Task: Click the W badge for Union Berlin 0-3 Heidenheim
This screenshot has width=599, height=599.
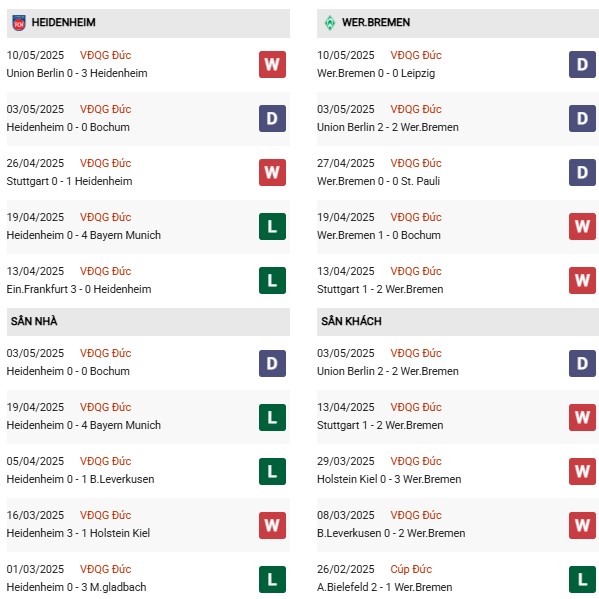Action: 272,65
